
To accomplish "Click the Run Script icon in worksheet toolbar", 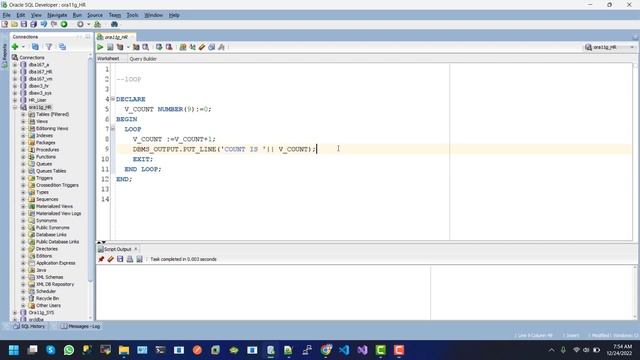I will coord(110,47).
